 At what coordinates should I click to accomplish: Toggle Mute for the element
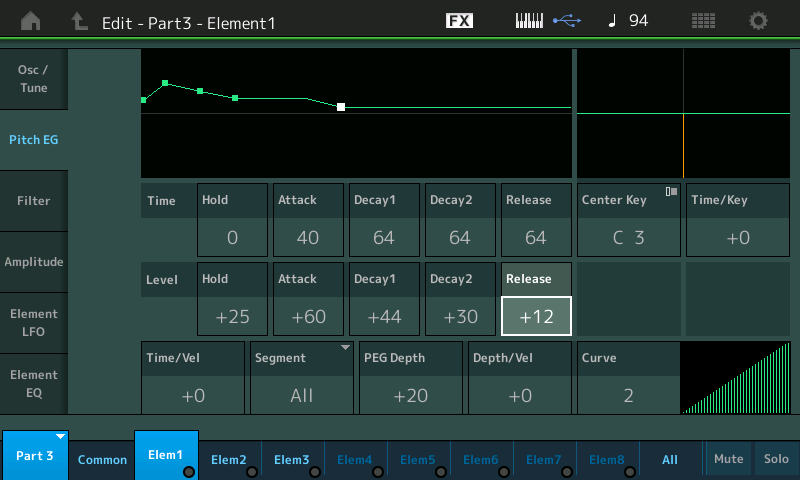click(729, 459)
